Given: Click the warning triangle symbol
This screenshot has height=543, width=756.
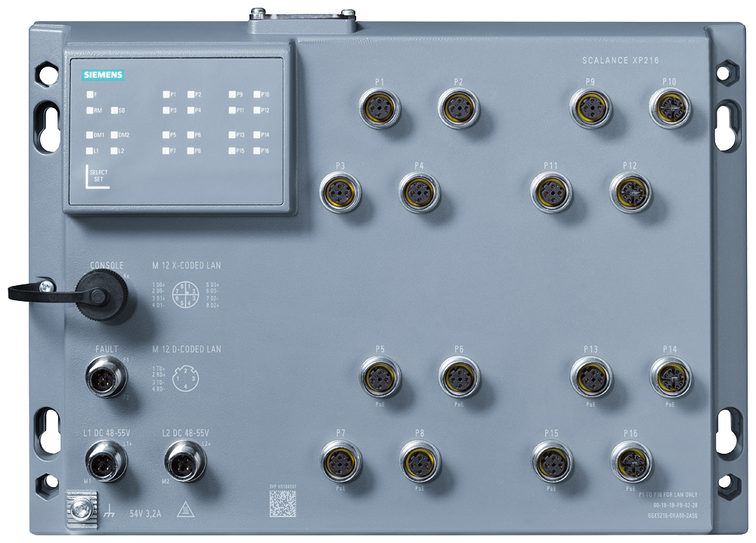Looking at the screenshot, I should coord(184,510).
